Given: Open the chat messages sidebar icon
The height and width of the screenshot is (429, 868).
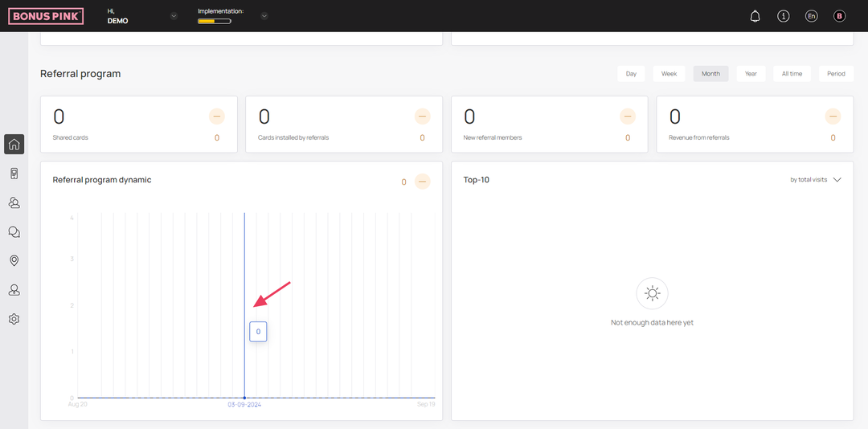Looking at the screenshot, I should pos(14,232).
